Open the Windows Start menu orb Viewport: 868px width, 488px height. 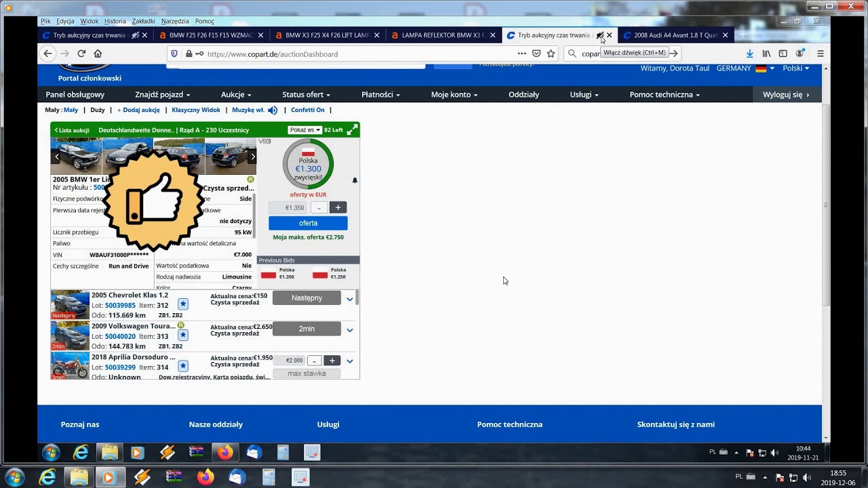coord(14,477)
